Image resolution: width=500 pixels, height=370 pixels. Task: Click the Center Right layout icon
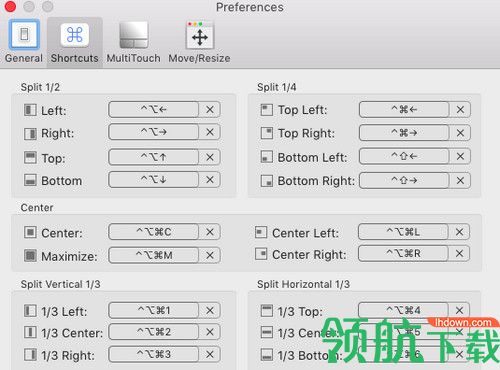[x=261, y=254]
